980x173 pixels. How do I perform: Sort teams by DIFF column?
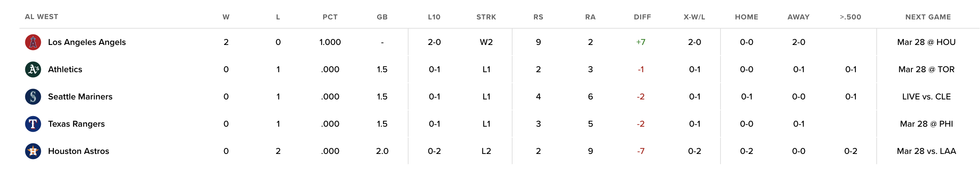point(642,17)
